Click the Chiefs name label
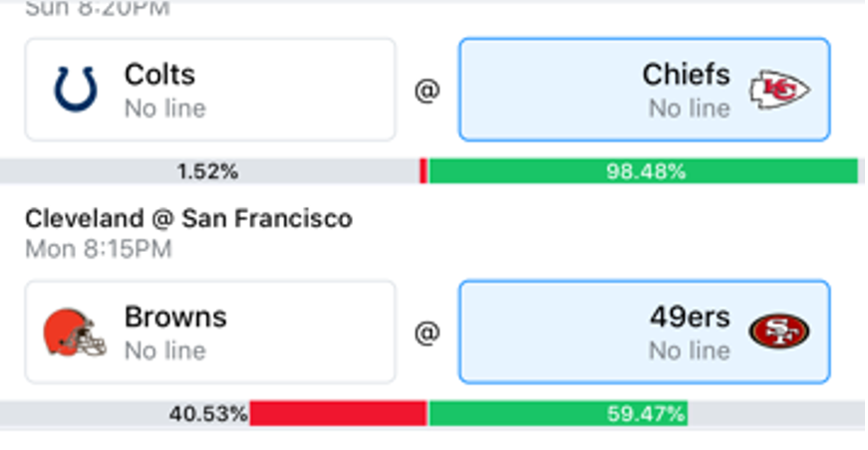 [687, 75]
